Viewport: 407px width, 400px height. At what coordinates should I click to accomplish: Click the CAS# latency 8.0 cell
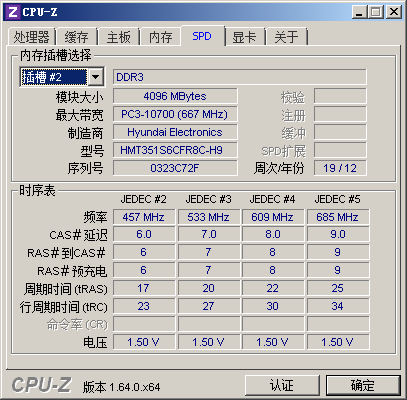[273, 234]
